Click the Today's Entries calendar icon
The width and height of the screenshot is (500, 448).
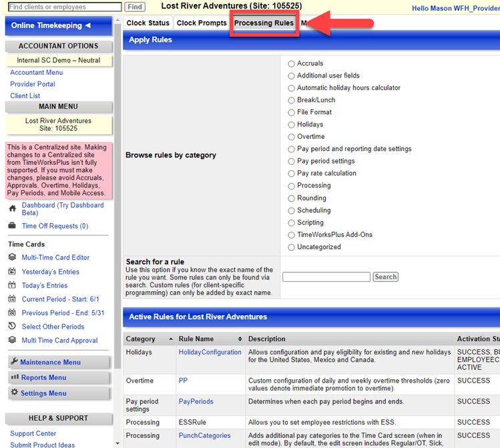click(x=12, y=286)
